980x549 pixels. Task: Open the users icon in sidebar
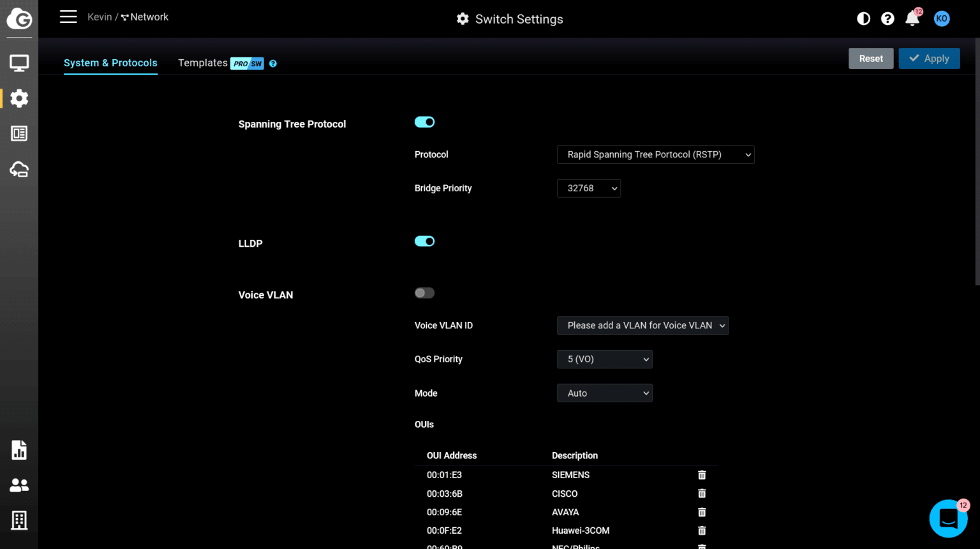coord(19,485)
